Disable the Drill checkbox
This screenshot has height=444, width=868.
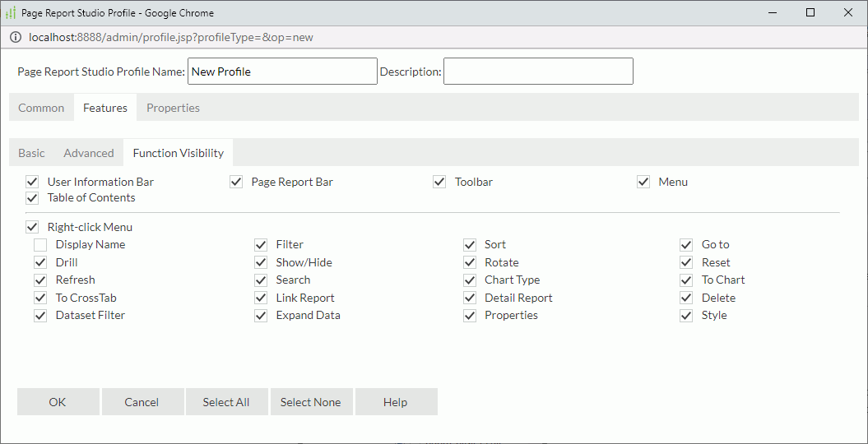coord(40,263)
